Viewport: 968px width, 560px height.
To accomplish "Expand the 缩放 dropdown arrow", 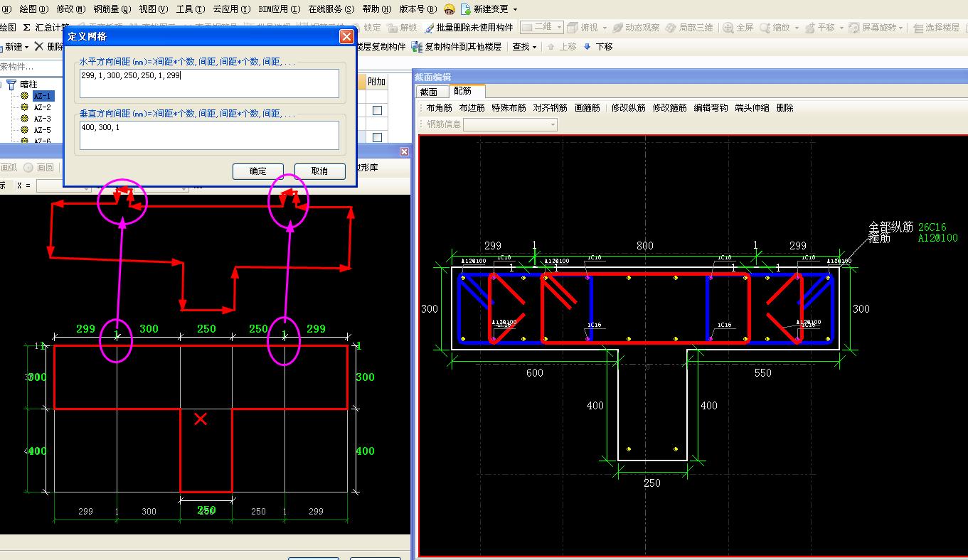I will pos(797,28).
